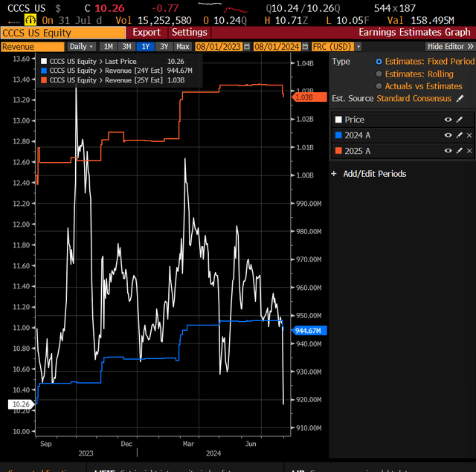Image resolution: width=476 pixels, height=472 pixels.
Task: Click the white Price color swatch
Action: click(x=338, y=120)
